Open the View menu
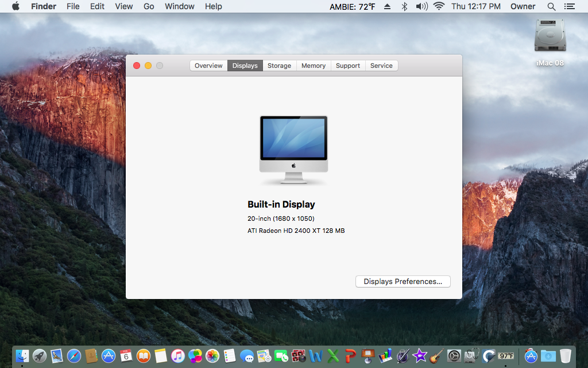This screenshot has width=588, height=368. coord(124,6)
